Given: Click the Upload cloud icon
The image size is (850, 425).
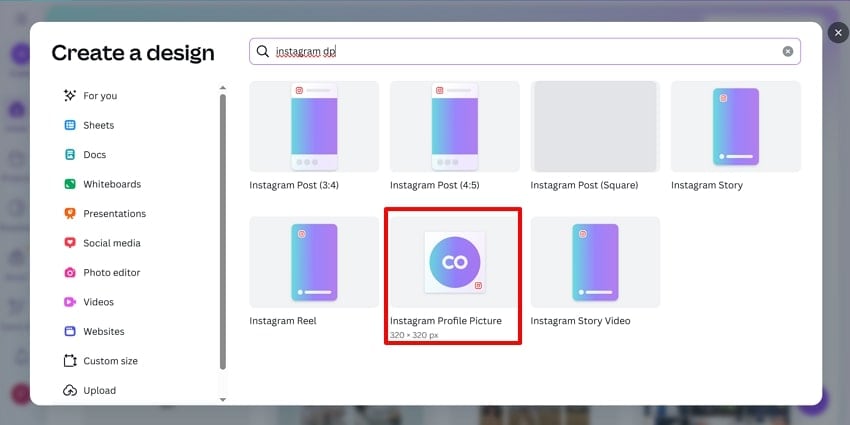Looking at the screenshot, I should (70, 390).
